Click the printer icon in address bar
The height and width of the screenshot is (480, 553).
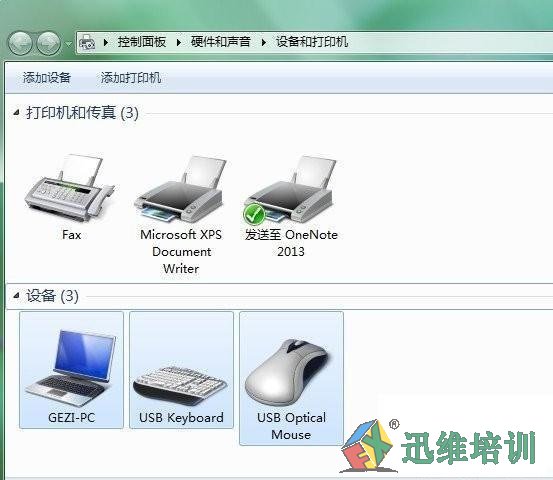pos(87,43)
